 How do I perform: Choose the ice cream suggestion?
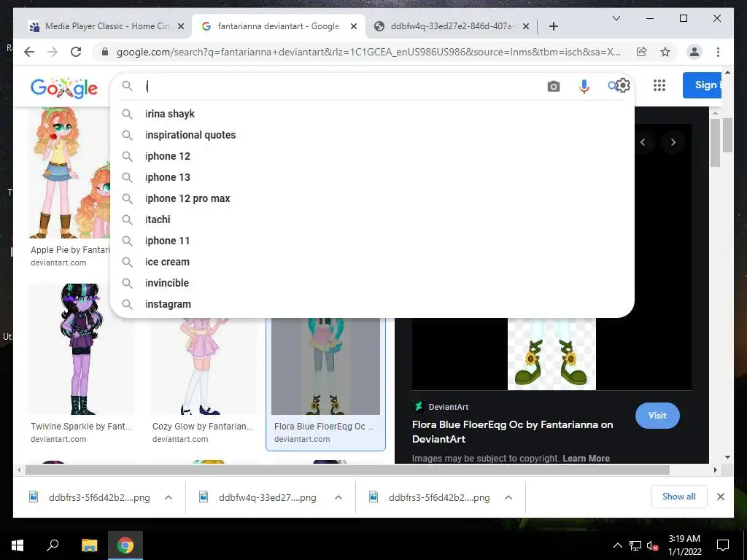[x=372, y=262]
